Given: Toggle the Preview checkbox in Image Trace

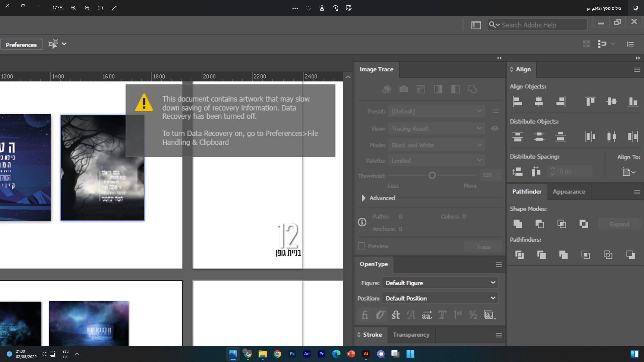Looking at the screenshot, I should coord(361,246).
